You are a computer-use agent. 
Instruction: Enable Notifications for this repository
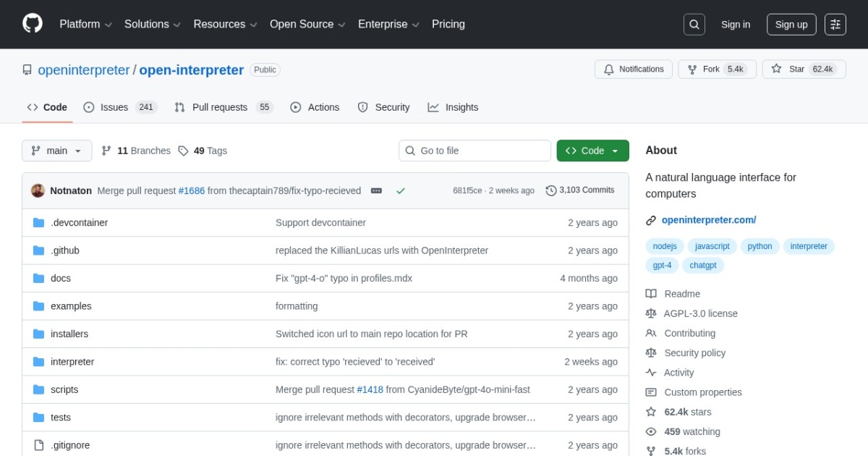(x=633, y=69)
